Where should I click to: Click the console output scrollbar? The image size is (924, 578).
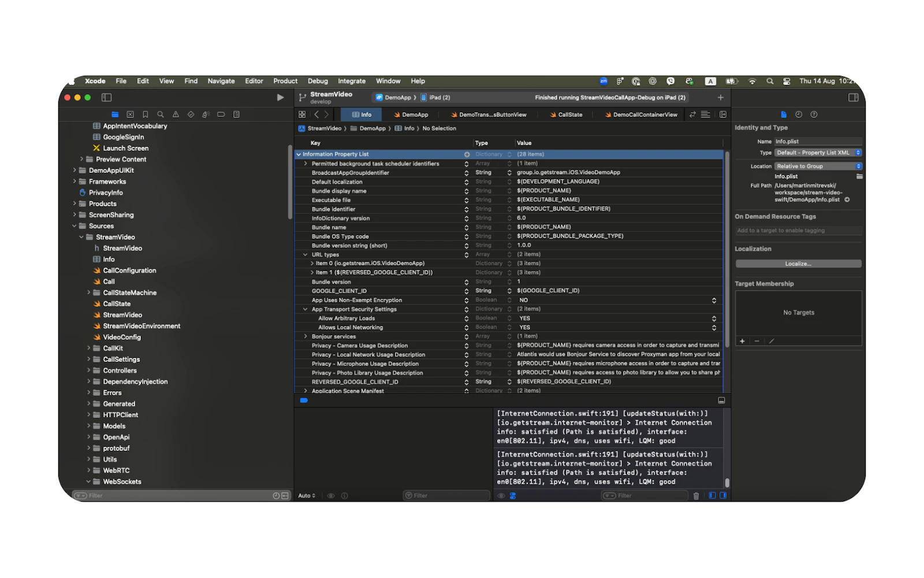pos(727,482)
